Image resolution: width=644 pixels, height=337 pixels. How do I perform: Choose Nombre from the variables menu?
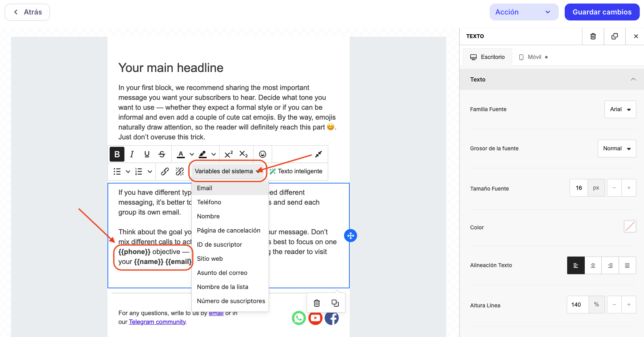[x=208, y=216]
